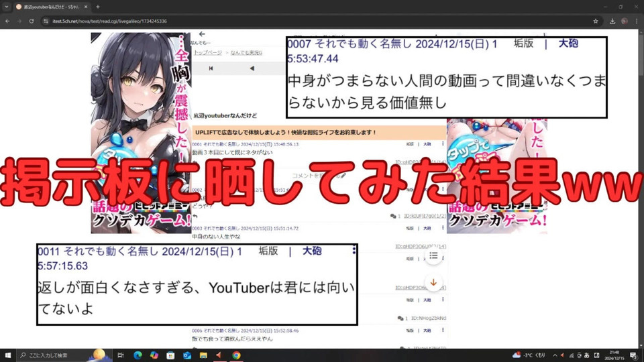Open taskbar clock and date
Screen dimensions: 644x362
(x=615, y=355)
